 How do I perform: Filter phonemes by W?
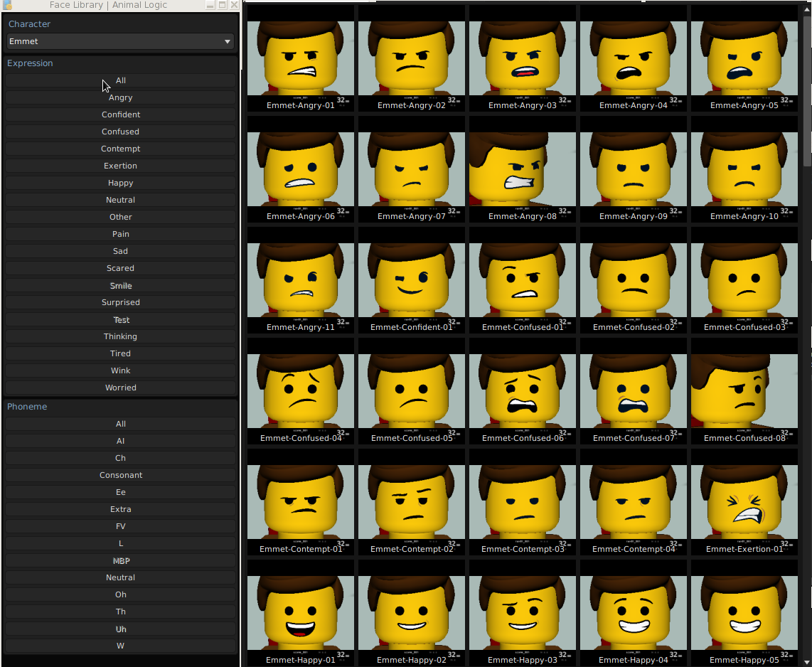coord(120,646)
